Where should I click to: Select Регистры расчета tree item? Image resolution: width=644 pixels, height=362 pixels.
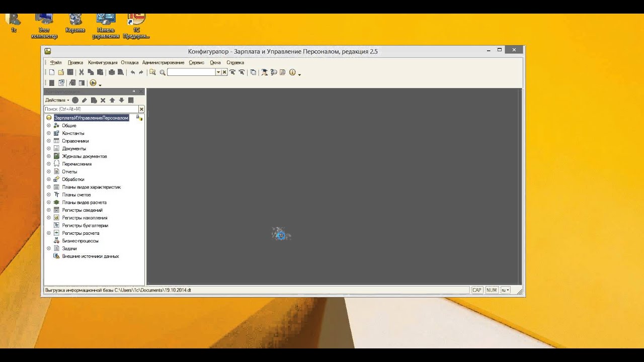tap(80, 233)
